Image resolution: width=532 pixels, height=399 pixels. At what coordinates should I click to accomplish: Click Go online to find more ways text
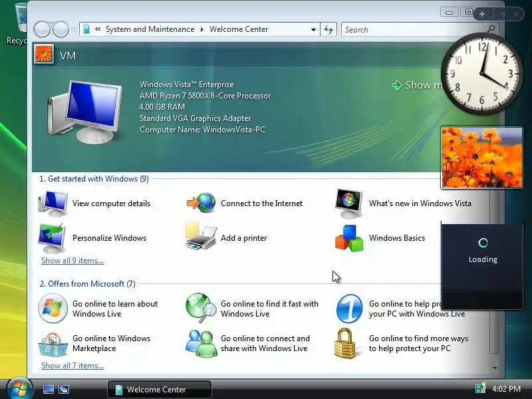[418, 343]
